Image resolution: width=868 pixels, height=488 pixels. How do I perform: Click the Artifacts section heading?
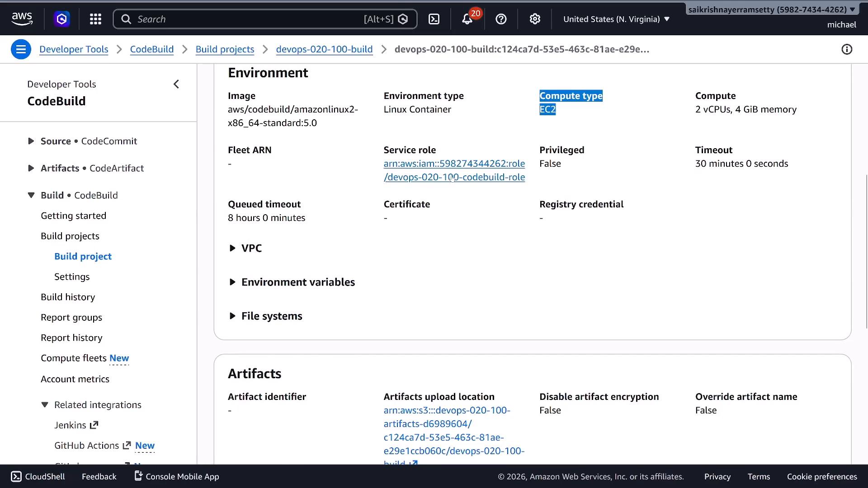[x=255, y=374]
